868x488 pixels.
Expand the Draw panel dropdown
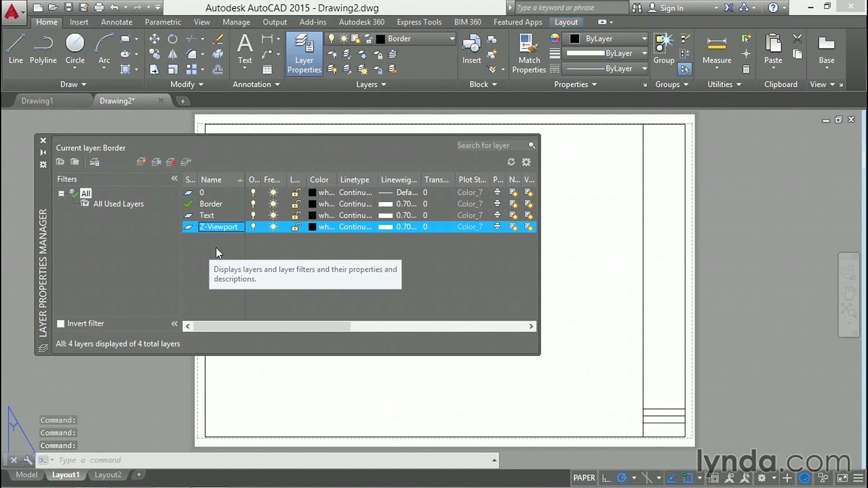click(74, 85)
